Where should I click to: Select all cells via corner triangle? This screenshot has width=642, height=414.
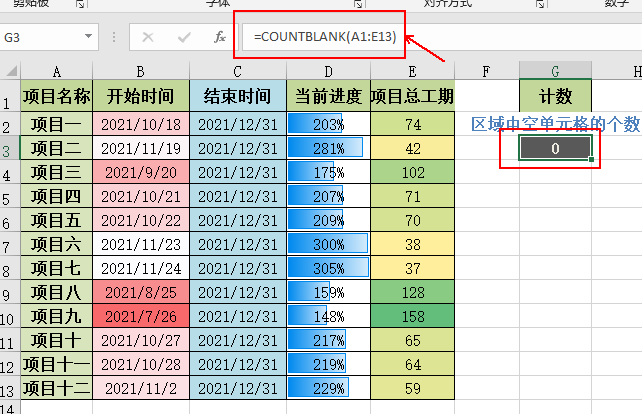tap(11, 71)
